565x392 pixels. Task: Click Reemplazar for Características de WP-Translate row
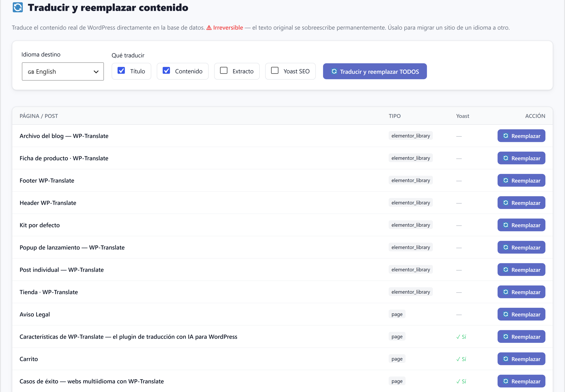[x=521, y=337]
